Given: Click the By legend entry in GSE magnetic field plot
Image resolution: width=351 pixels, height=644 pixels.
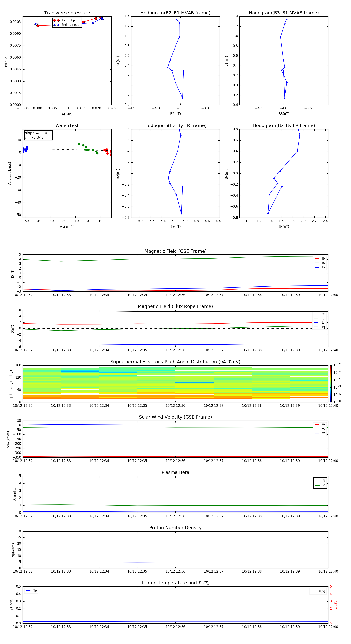Looking at the screenshot, I should click(x=320, y=263).
